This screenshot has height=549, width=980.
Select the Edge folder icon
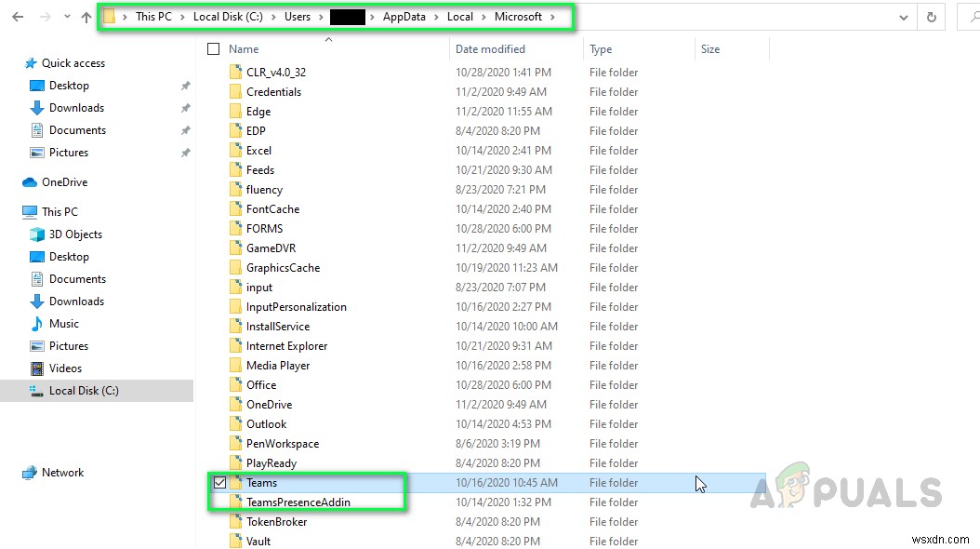pyautogui.click(x=235, y=112)
